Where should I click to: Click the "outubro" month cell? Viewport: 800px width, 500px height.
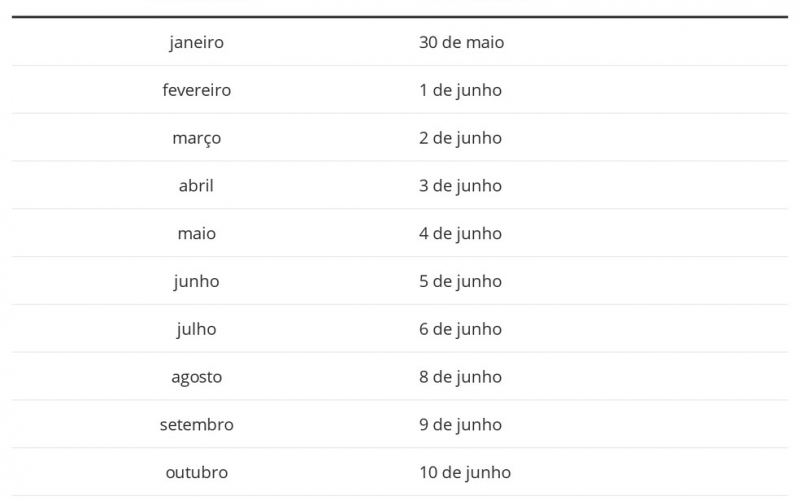point(196,472)
